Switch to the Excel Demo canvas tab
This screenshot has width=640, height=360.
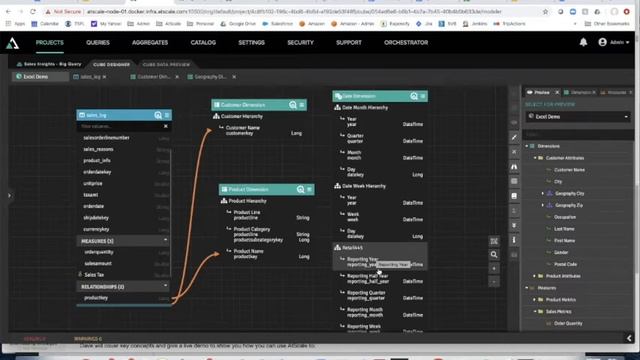(40, 77)
